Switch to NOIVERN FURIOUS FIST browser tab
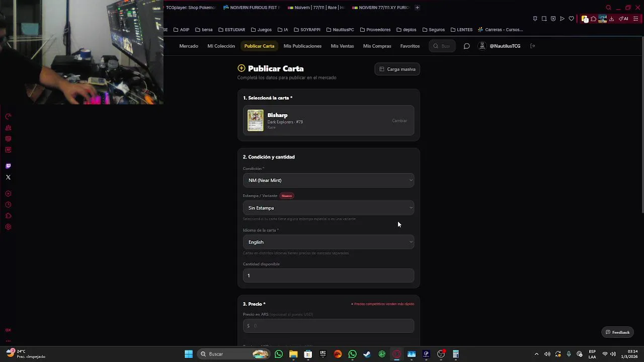Image resolution: width=644 pixels, height=362 pixels. [x=251, y=8]
